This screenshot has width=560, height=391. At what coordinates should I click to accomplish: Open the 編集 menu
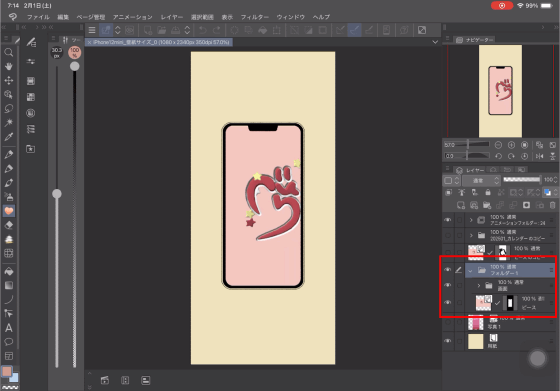tap(63, 17)
